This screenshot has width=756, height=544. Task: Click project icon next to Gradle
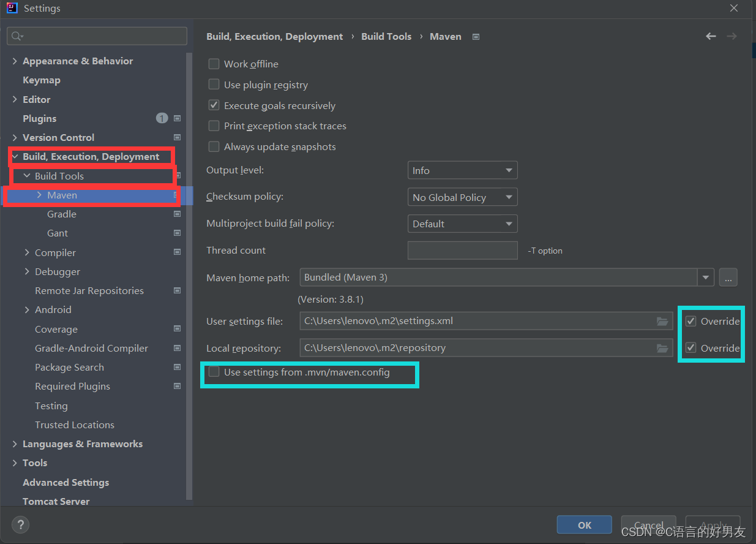click(177, 214)
